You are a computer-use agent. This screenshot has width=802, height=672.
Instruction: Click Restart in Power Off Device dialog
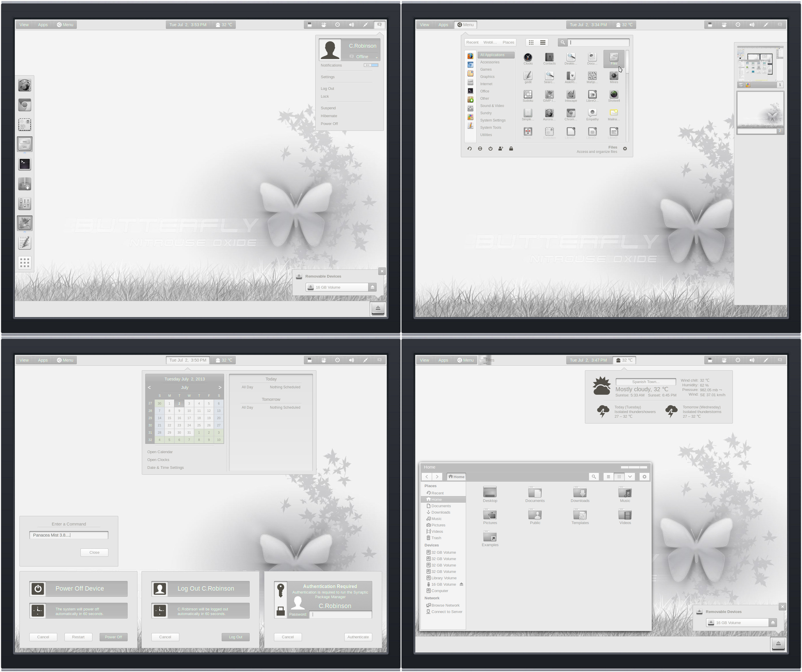coord(78,637)
